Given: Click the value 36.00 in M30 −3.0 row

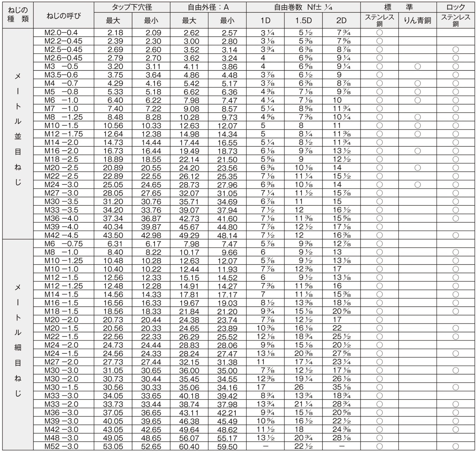Looking at the screenshot, I should tap(189, 371).
